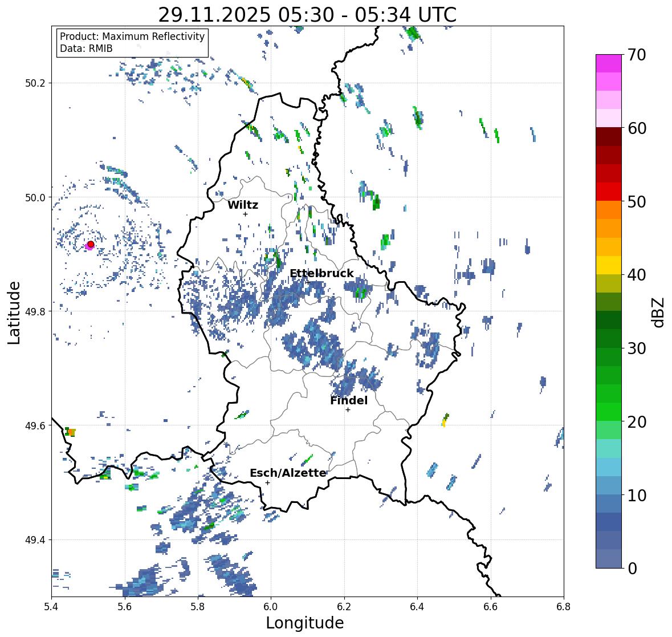The height and width of the screenshot is (637, 672).
Task: Click the 49.4 latitude tick label
Action: (35, 540)
